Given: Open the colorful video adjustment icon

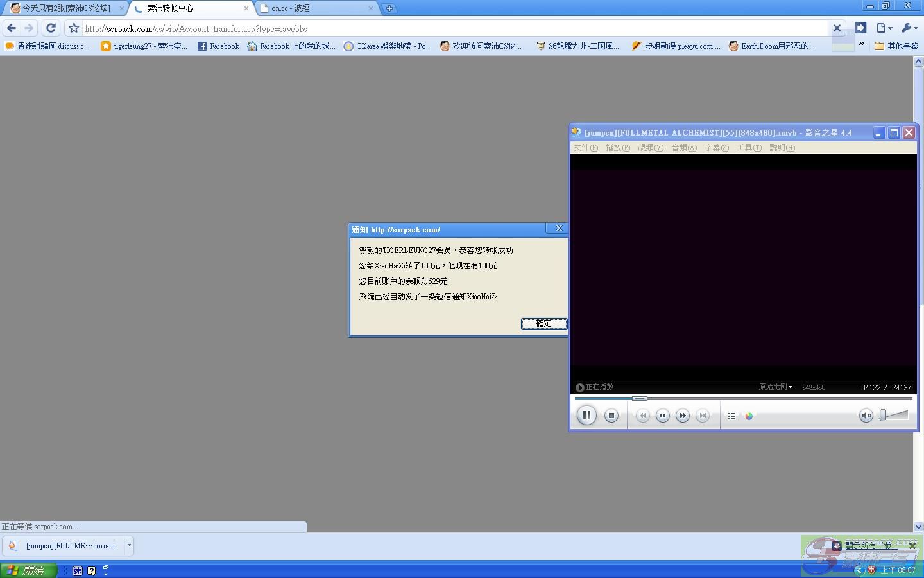Looking at the screenshot, I should click(x=749, y=416).
